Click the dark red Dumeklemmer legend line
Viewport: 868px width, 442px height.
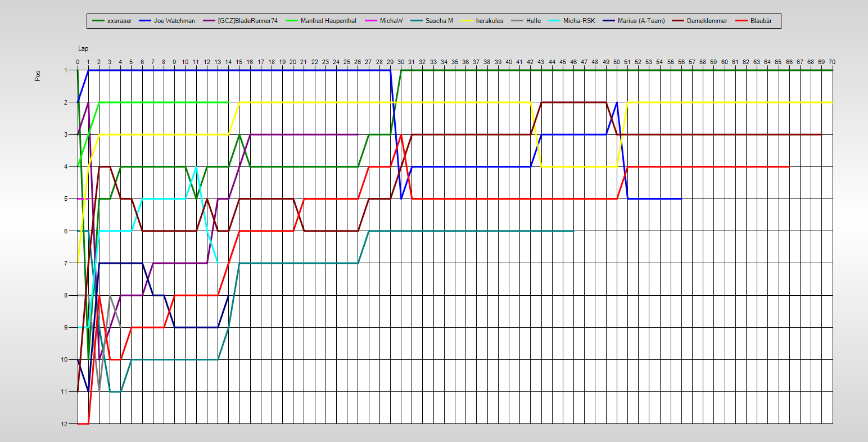click(678, 21)
